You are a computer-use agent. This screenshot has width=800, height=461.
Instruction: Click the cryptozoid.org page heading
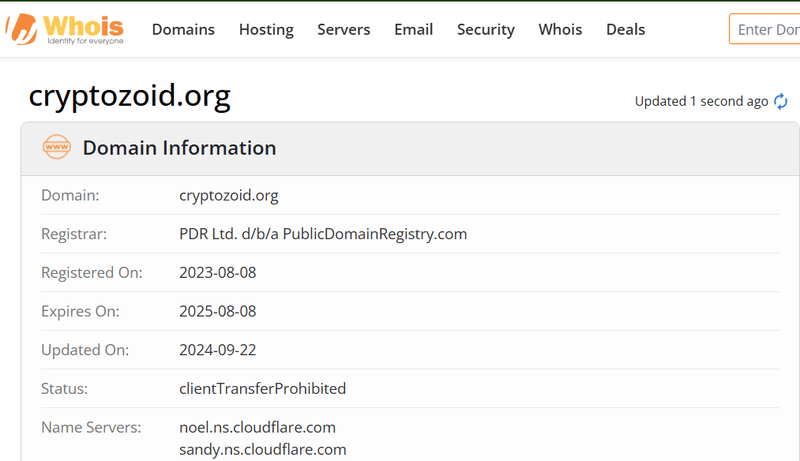coord(130,96)
